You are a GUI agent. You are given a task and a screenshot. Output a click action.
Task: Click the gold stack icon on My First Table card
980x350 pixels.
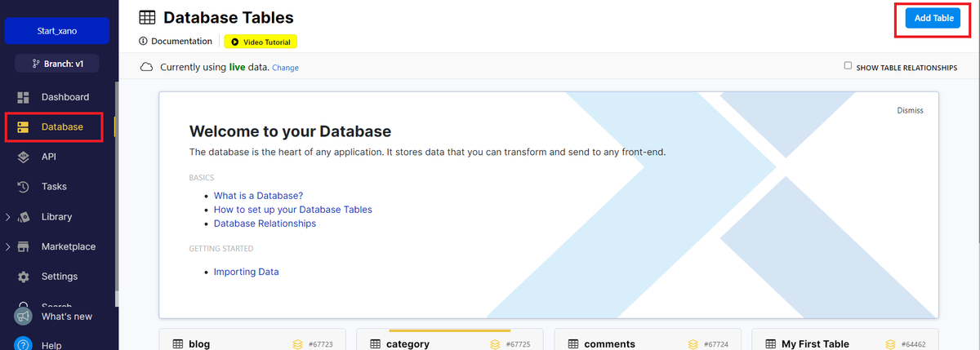pos(892,344)
